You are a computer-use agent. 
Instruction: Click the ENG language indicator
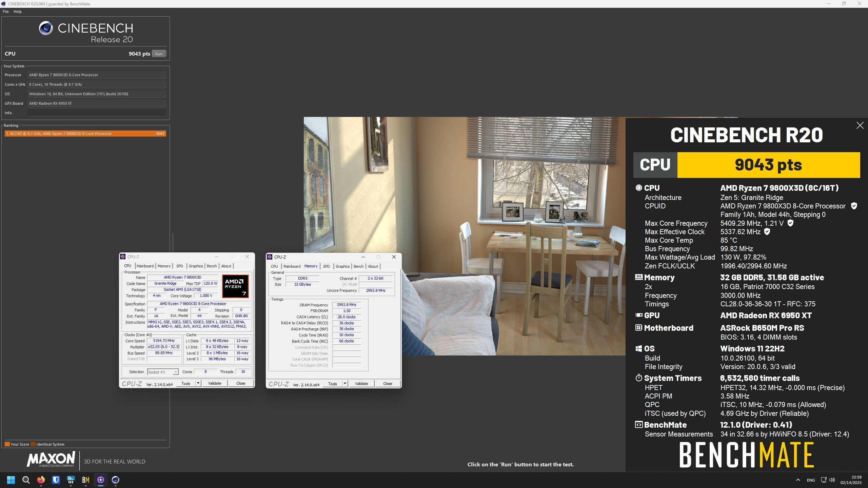[x=811, y=480]
